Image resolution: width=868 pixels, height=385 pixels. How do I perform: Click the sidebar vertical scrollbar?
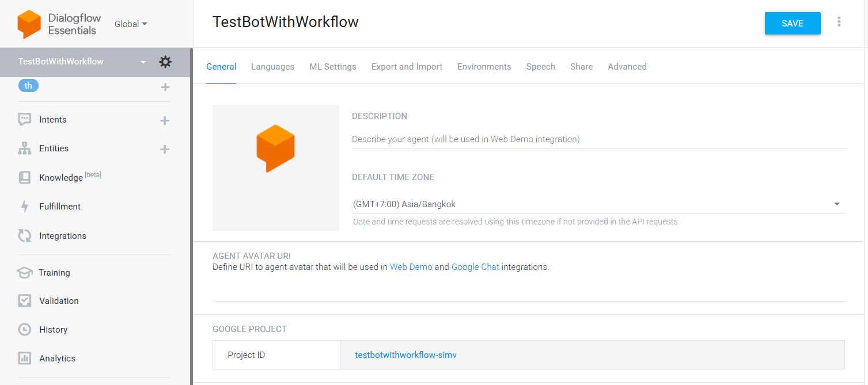191,216
